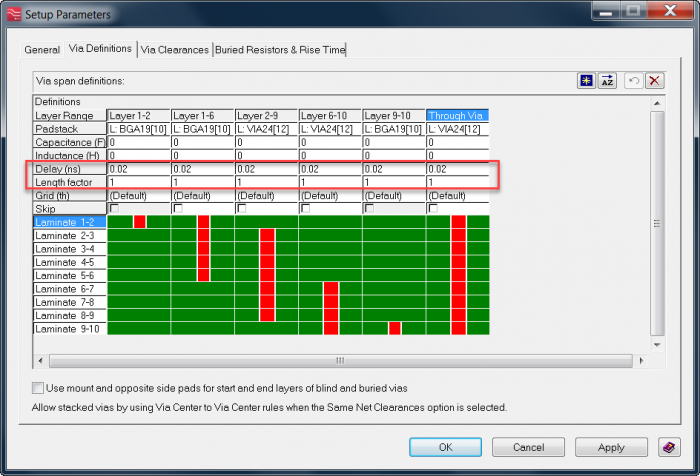Open Buried Resistors & Rise Time tab
This screenshot has height=476, width=700.
(280, 50)
